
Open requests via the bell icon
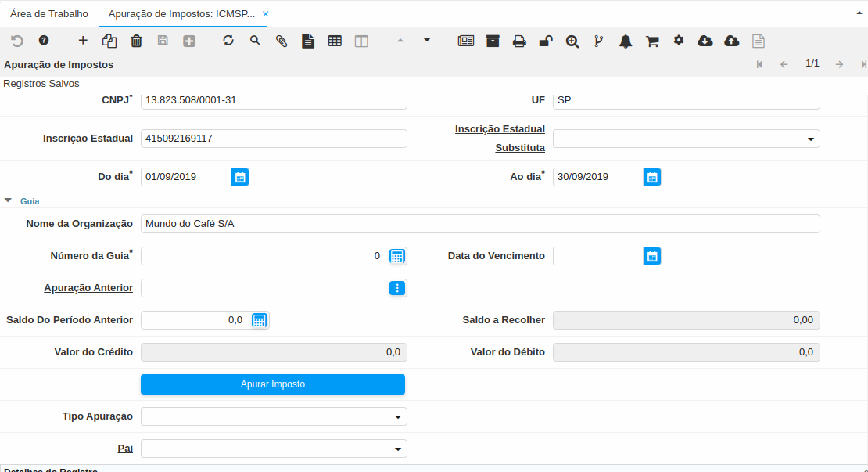626,41
